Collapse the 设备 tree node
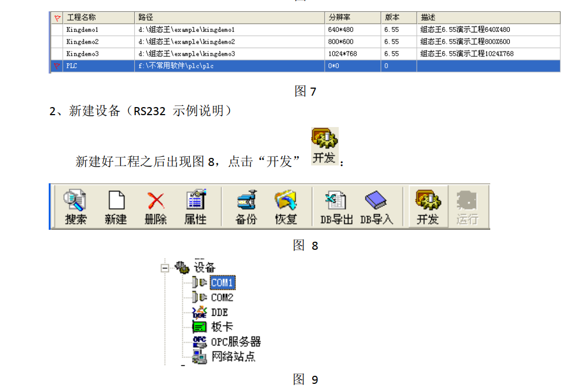The width and height of the screenshot is (579, 392). 165,267
